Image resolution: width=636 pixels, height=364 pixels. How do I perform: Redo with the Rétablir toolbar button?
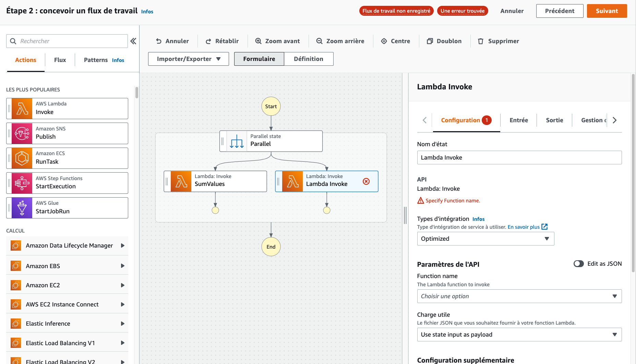(222, 41)
